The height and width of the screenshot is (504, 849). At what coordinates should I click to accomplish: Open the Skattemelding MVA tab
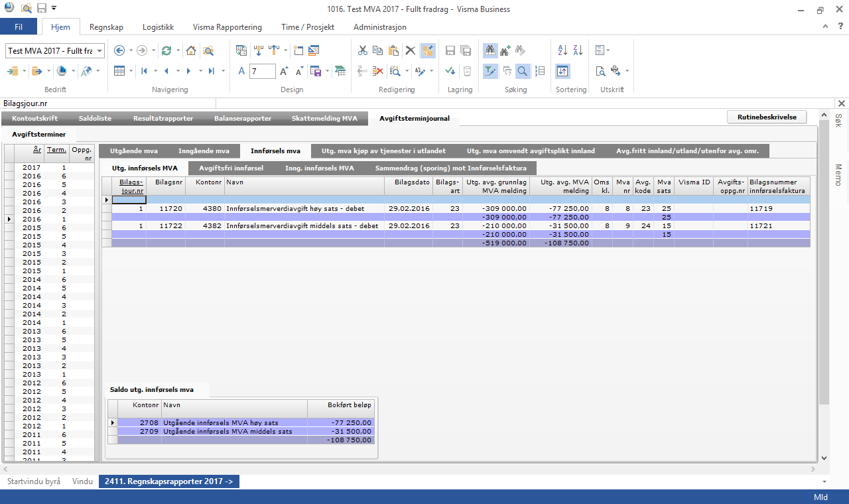coord(324,119)
